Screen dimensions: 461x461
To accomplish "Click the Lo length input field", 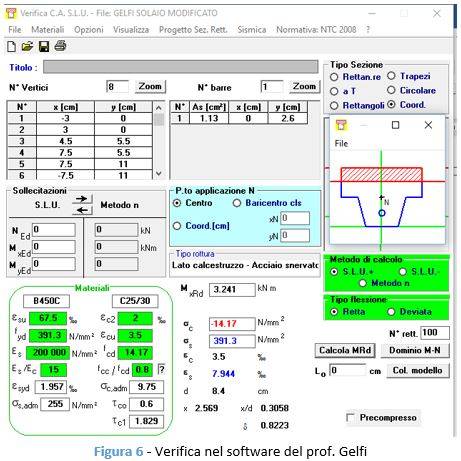I will click(x=348, y=370).
